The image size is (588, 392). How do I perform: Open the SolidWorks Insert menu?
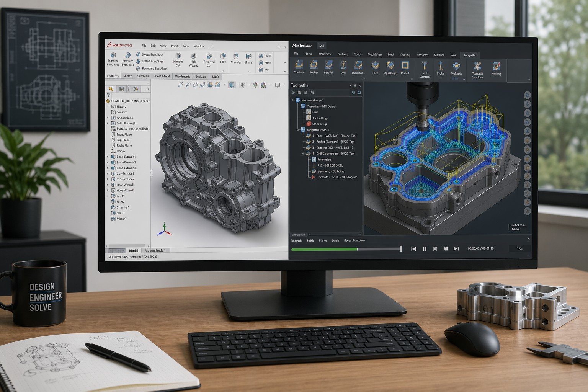pyautogui.click(x=175, y=46)
